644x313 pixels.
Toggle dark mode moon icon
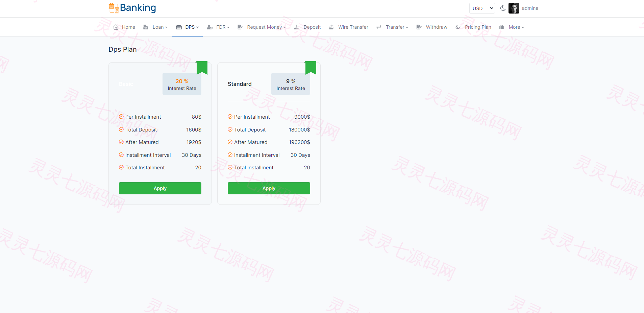(x=503, y=8)
